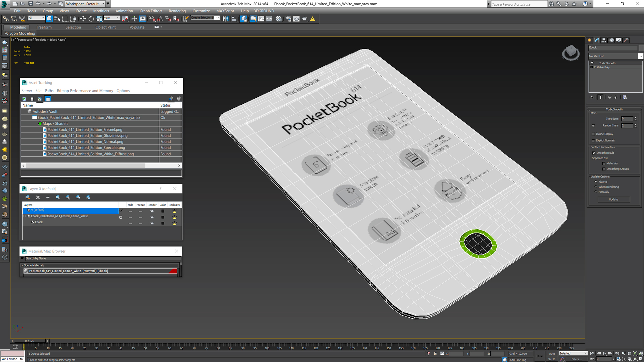Select the Manually update radio button

596,192
